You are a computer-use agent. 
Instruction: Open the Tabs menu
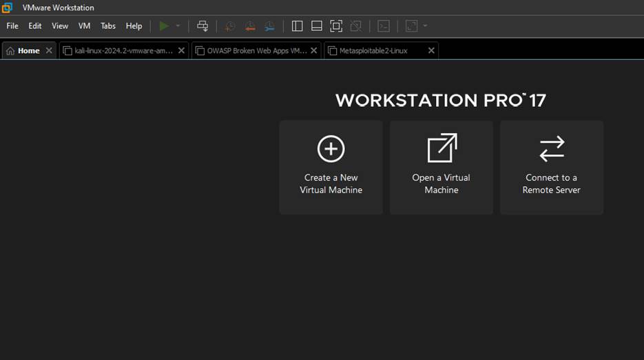pos(108,26)
